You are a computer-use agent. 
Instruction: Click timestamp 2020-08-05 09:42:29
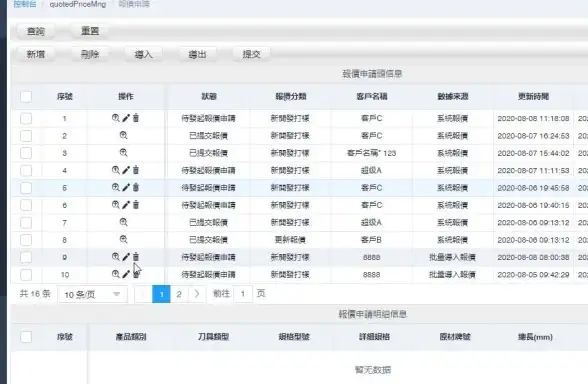(x=533, y=274)
